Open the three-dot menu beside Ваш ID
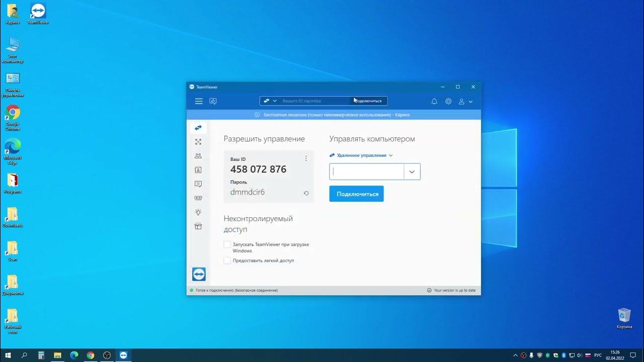The width and height of the screenshot is (644, 362). [x=306, y=158]
